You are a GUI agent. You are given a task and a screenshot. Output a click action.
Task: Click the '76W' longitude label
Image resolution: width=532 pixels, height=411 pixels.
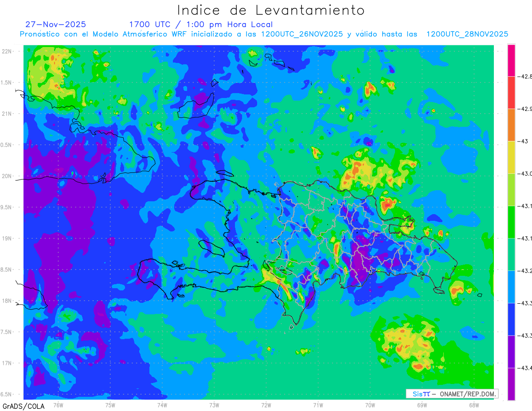[x=58, y=405]
